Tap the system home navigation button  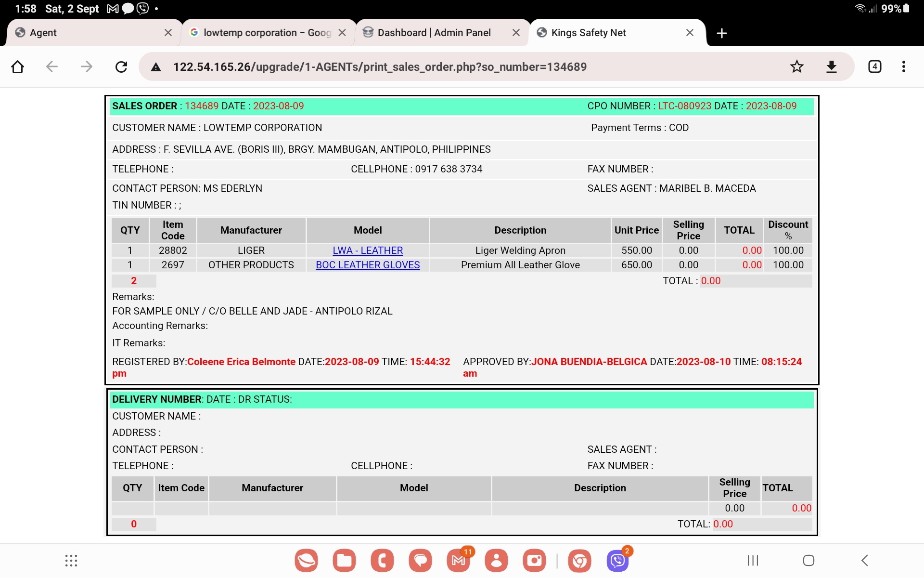[x=809, y=560]
